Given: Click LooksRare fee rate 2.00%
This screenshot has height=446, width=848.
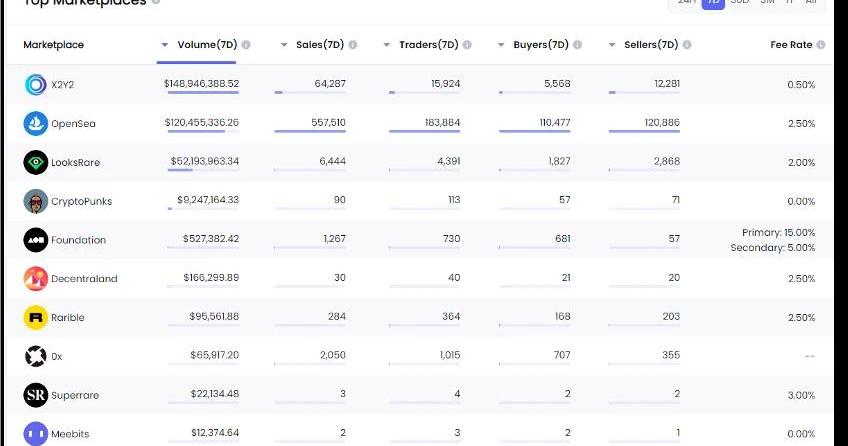Looking at the screenshot, I should click(x=801, y=162).
